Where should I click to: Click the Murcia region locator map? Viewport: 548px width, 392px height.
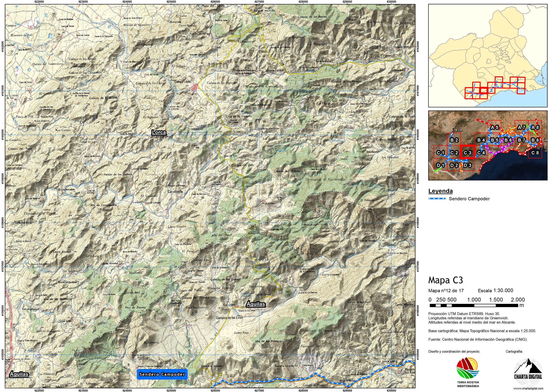(x=488, y=56)
